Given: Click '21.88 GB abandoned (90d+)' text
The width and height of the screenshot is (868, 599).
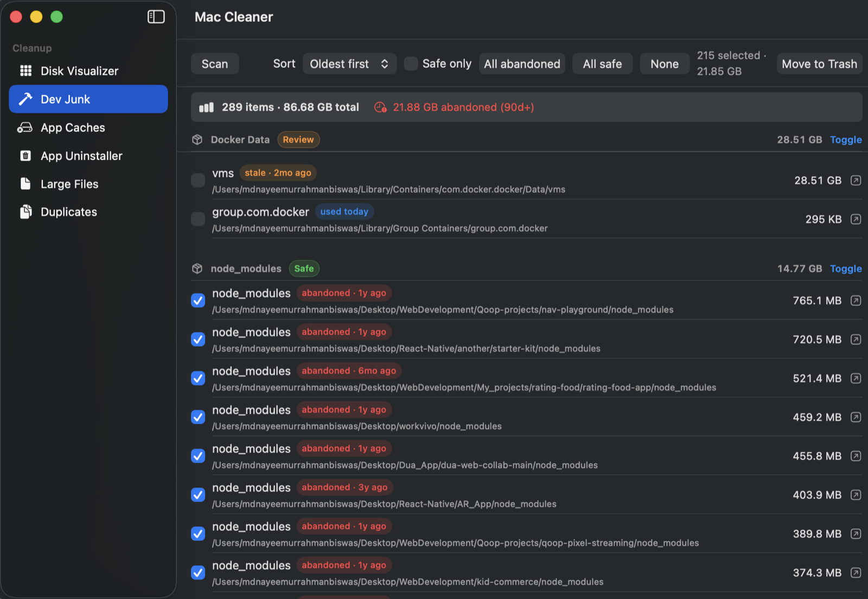Looking at the screenshot, I should point(463,107).
